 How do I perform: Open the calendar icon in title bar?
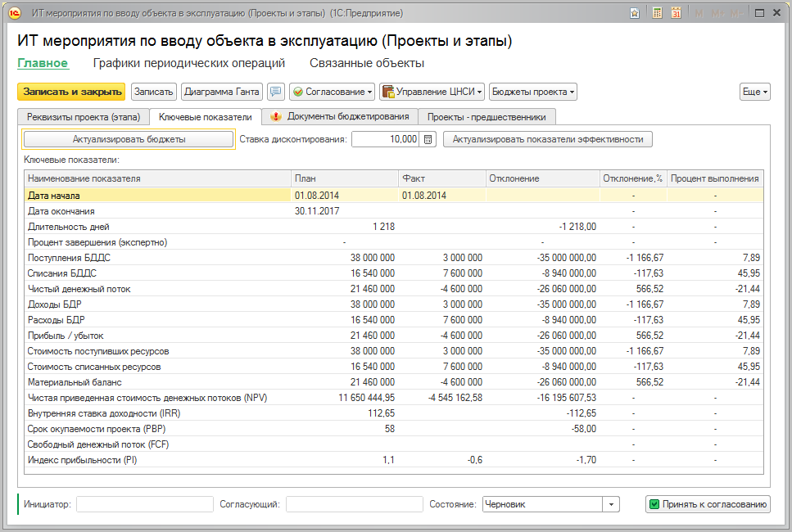pyautogui.click(x=676, y=13)
